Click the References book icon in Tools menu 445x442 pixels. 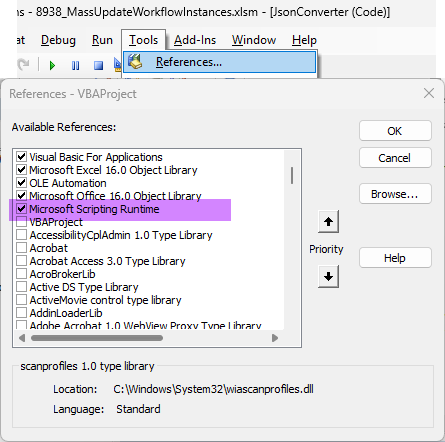135,62
